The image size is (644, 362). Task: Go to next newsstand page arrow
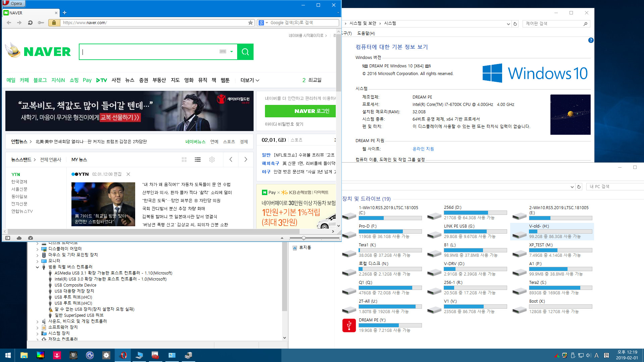point(246,160)
